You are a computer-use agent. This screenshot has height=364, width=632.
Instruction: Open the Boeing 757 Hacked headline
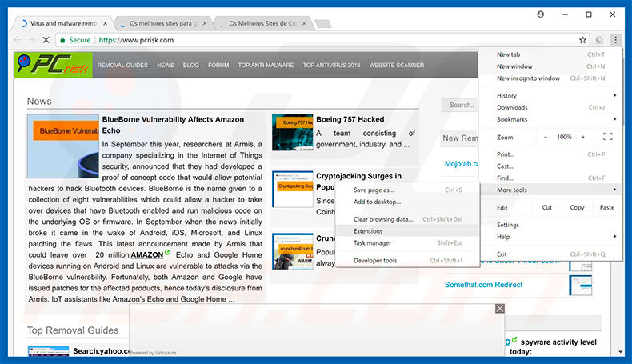tap(350, 119)
